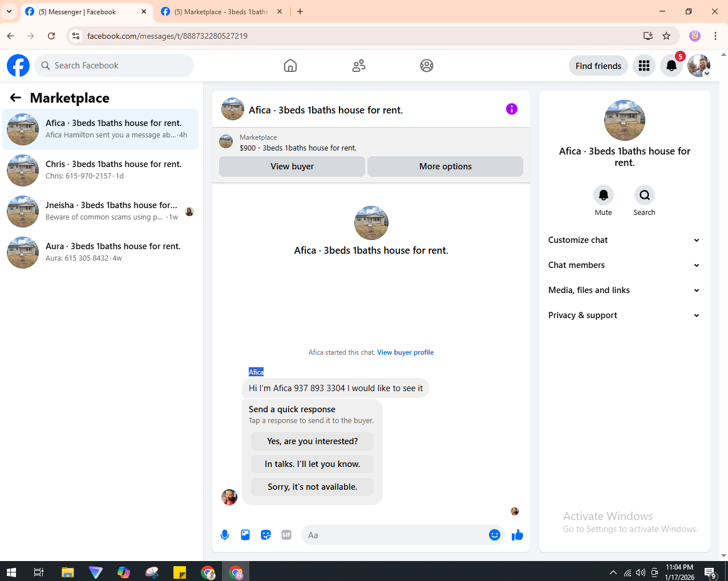The image size is (728, 581).
Task: Open the Chrome profile avatar icon
Action: 695,36
